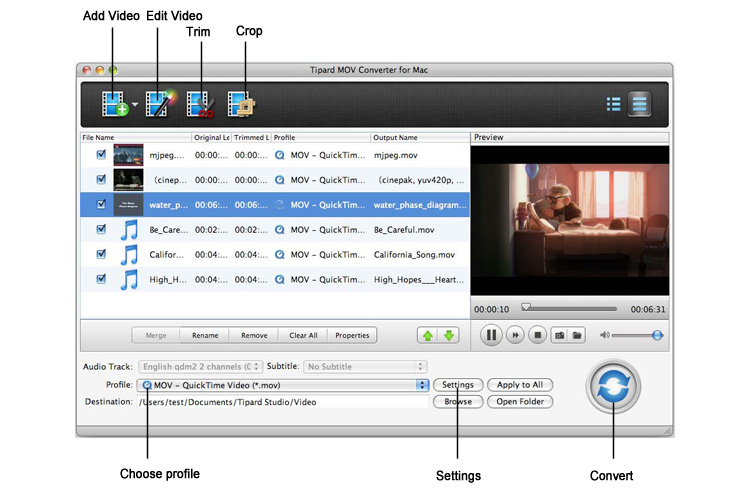The image size is (750, 500).
Task: Uncheck the High_Hopes file checkbox
Action: (101, 279)
